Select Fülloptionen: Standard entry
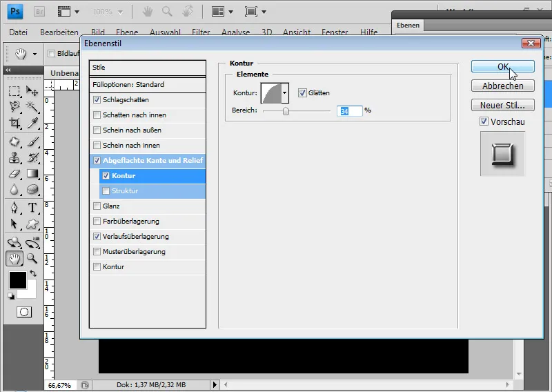 coord(148,84)
